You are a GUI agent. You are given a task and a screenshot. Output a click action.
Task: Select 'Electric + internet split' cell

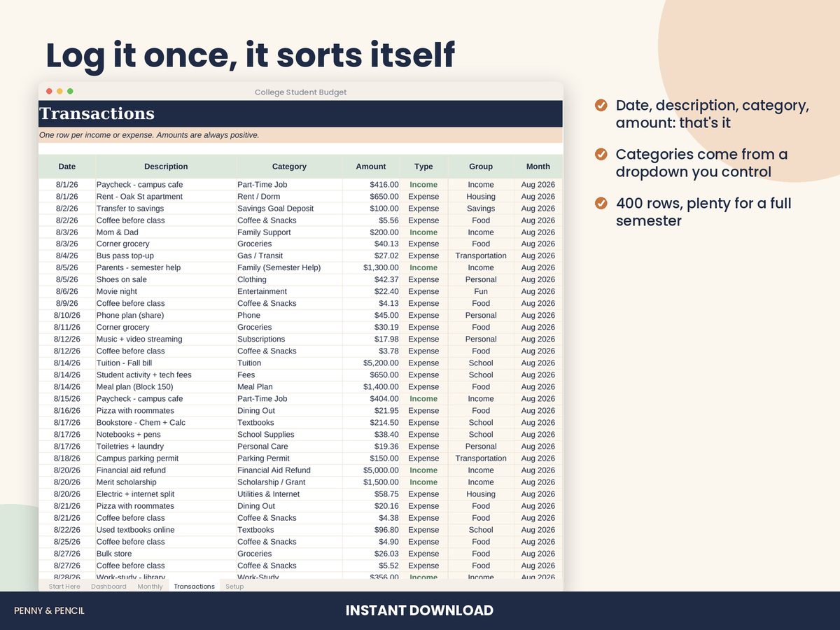tap(166, 494)
